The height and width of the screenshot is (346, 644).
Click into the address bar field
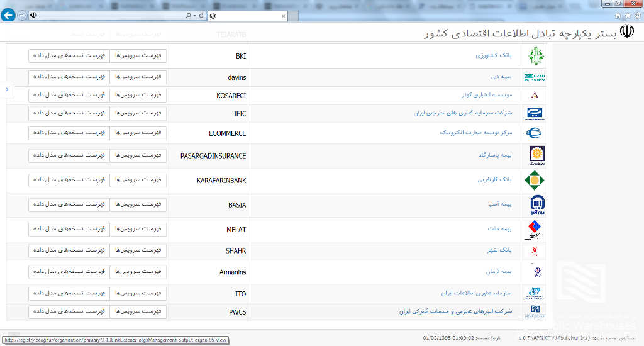coord(111,16)
